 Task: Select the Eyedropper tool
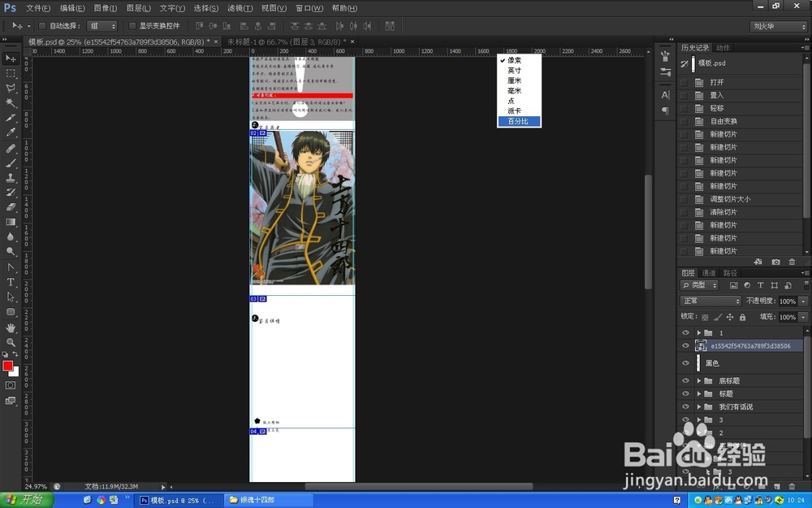click(x=11, y=132)
